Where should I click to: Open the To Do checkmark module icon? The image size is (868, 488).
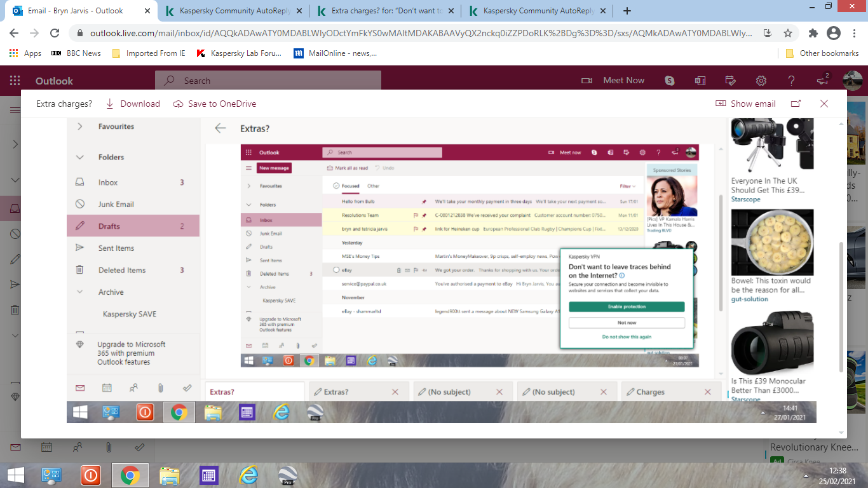pyautogui.click(x=139, y=447)
